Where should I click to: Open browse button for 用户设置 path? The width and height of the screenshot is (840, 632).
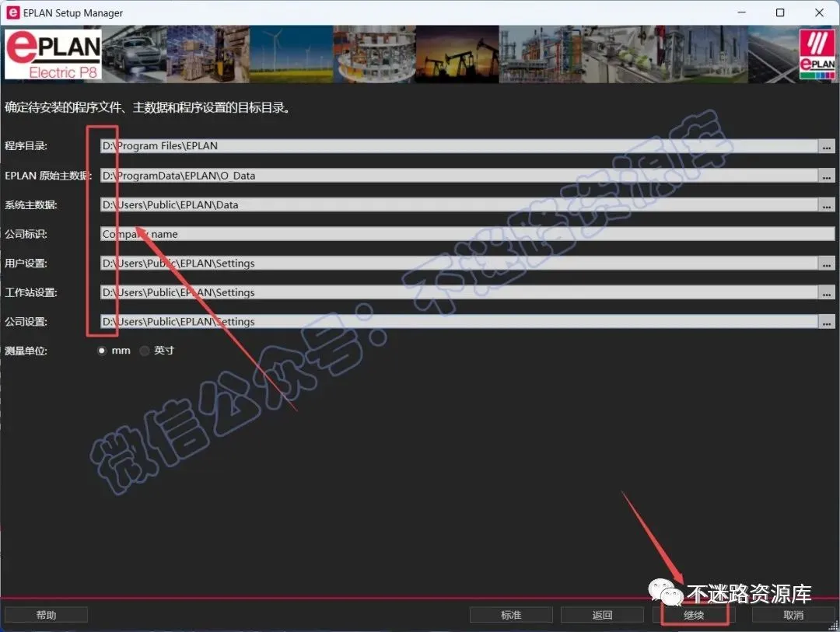[827, 263]
